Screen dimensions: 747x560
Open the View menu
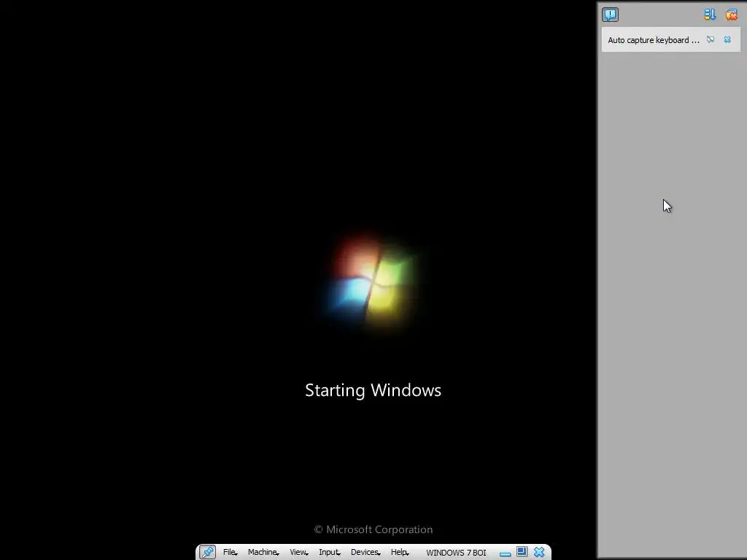(298, 552)
